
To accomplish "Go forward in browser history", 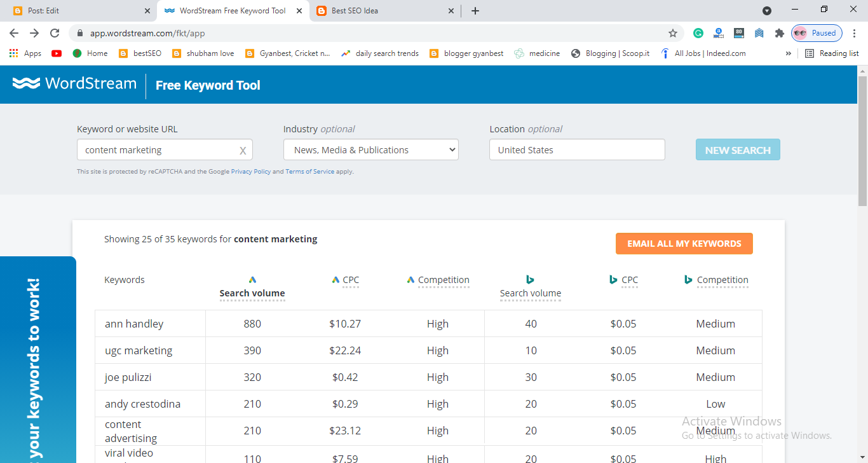I will [x=34, y=33].
